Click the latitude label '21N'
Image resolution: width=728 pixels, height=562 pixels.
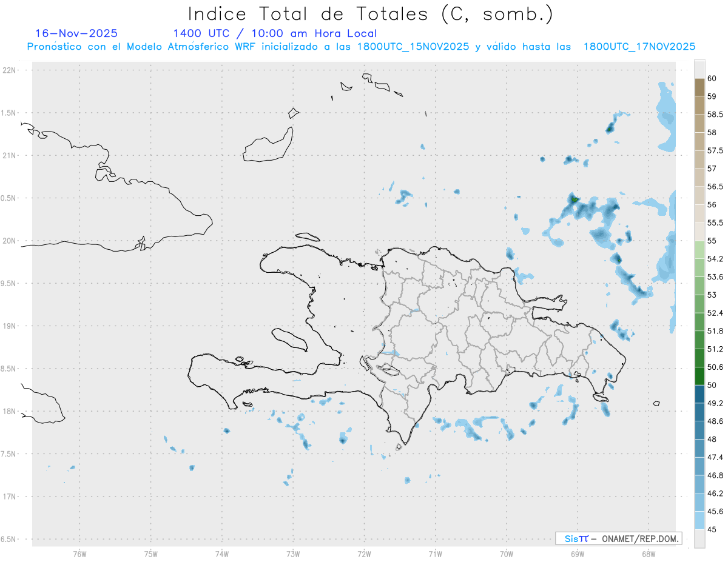click(8, 156)
